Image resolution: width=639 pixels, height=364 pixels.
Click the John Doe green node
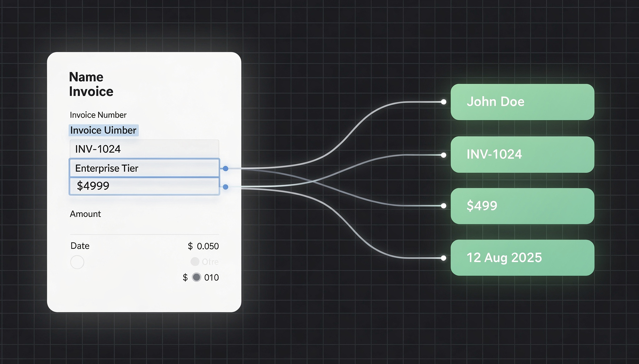point(522,102)
